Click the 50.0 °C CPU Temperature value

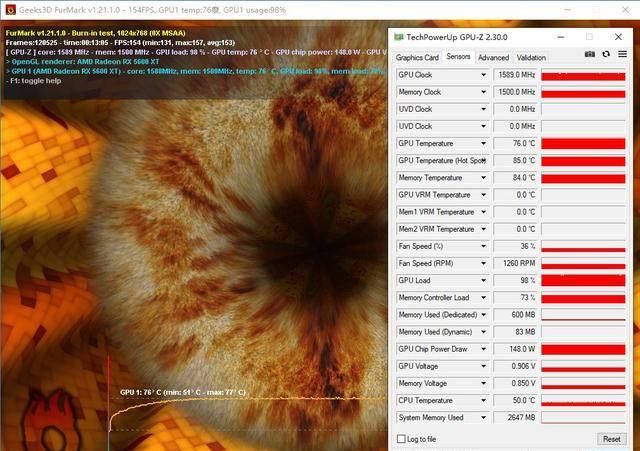515,400
